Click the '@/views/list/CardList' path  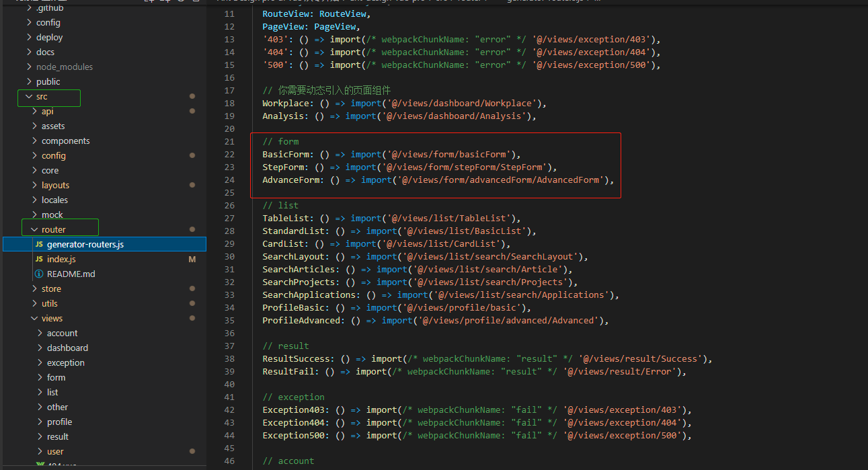[x=441, y=243]
